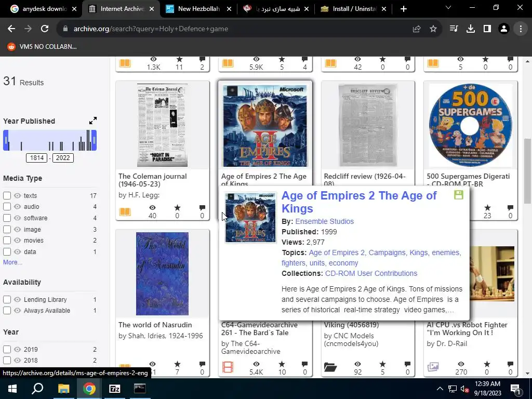
Task: Click the muted volume tray icon
Action: tap(464, 389)
